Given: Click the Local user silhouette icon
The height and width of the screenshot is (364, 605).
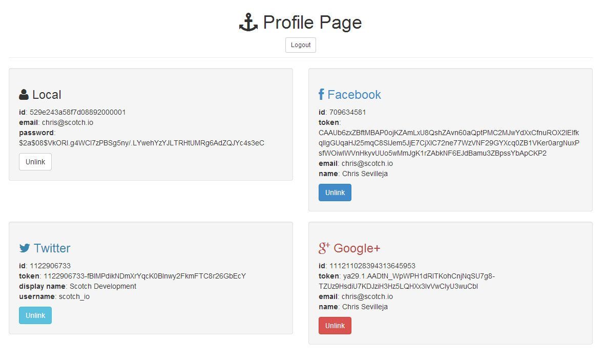Looking at the screenshot, I should tap(24, 95).
